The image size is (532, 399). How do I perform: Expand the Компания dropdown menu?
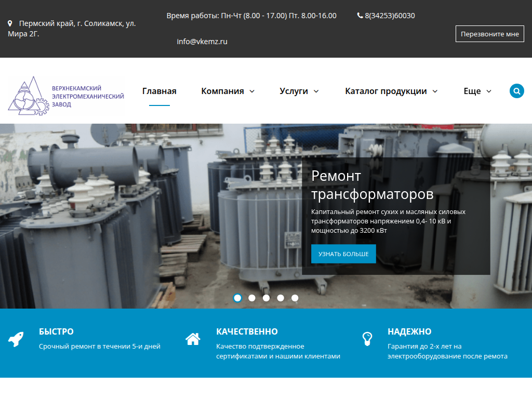(228, 91)
